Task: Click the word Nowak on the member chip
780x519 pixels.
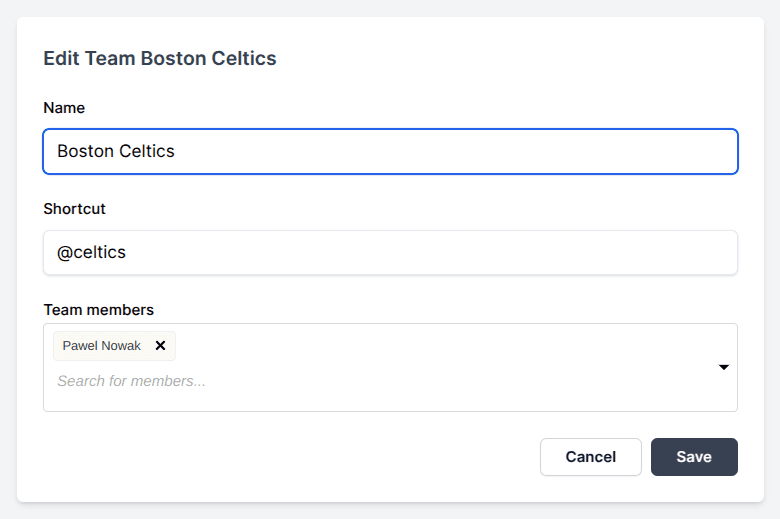Action: (121, 346)
